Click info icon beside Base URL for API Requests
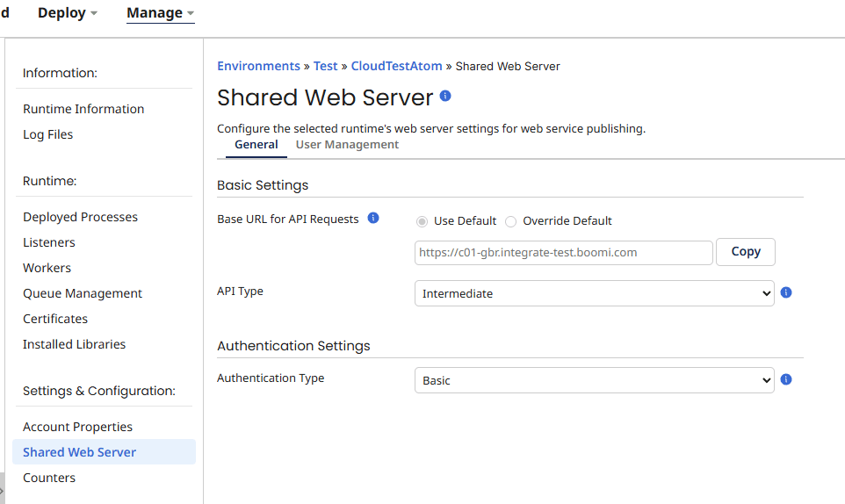The image size is (845, 504). tap(373, 218)
